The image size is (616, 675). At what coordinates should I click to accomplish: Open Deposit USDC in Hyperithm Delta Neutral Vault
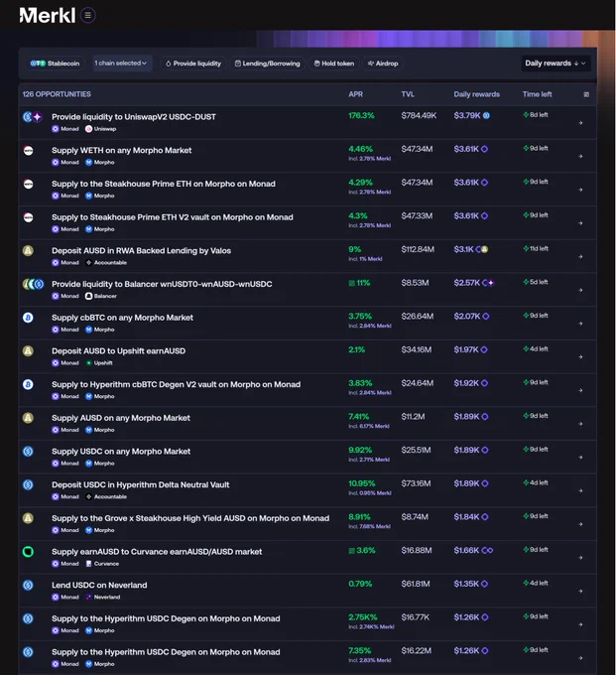(140, 484)
